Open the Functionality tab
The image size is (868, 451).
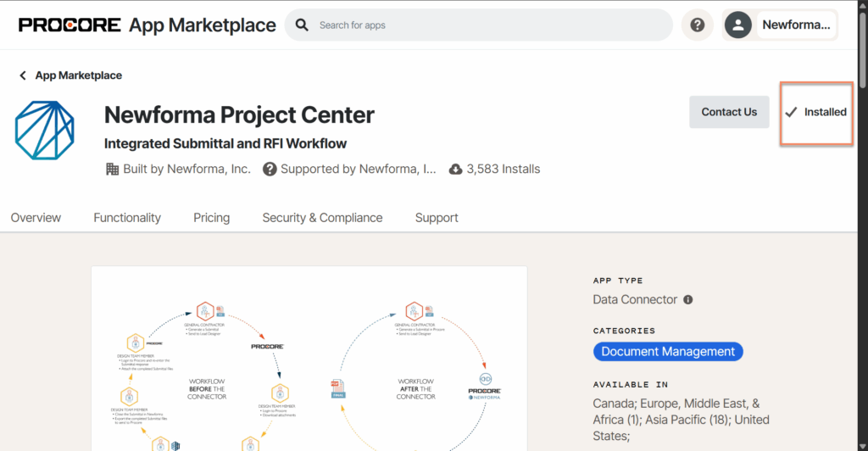coord(127,218)
